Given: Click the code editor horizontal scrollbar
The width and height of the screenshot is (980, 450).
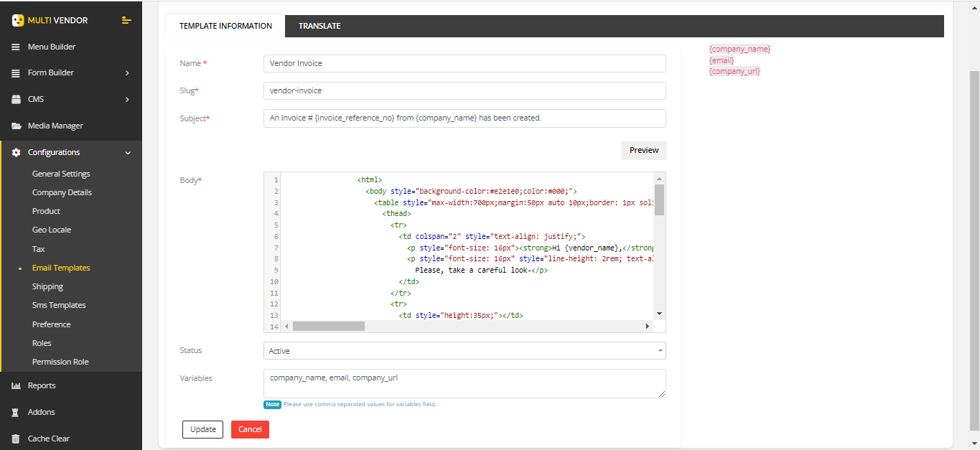Looking at the screenshot, I should [x=329, y=327].
